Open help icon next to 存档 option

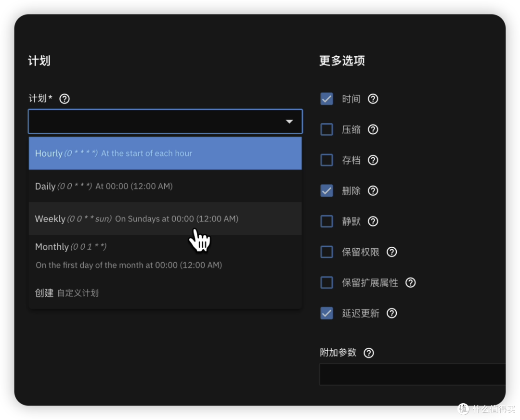point(373,160)
